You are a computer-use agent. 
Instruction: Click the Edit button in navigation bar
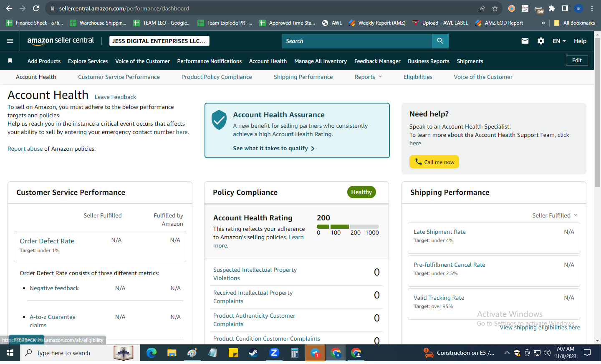(577, 61)
